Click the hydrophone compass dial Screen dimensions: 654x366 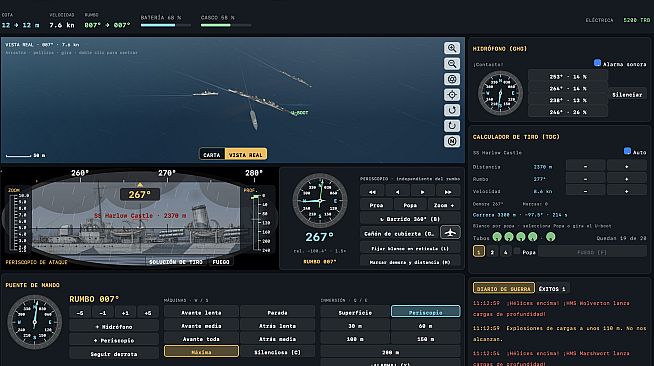click(500, 93)
